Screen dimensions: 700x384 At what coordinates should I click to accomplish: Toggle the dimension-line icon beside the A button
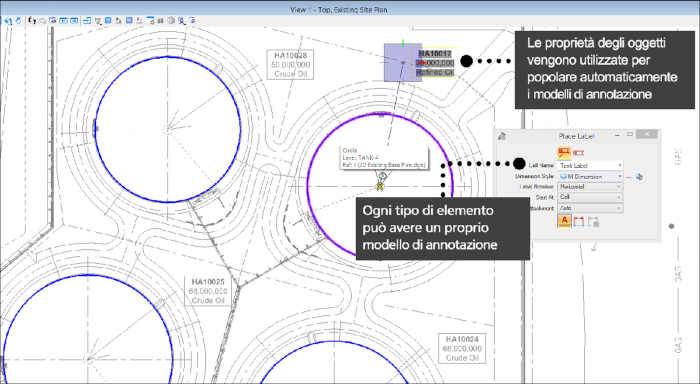pos(579,221)
